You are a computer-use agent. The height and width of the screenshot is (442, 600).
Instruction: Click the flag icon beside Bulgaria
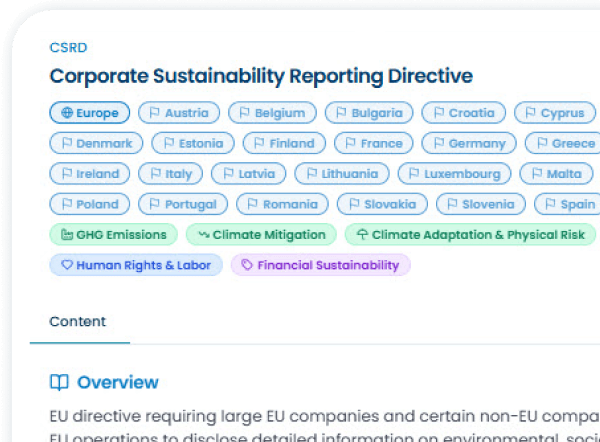click(x=341, y=113)
